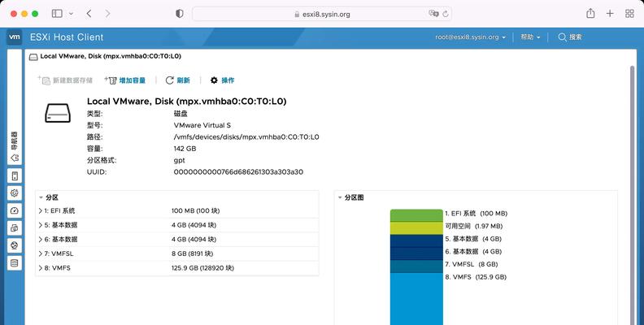644x325 pixels.
Task: Open the Networking sidebar icon
Action: pyautogui.click(x=15, y=245)
